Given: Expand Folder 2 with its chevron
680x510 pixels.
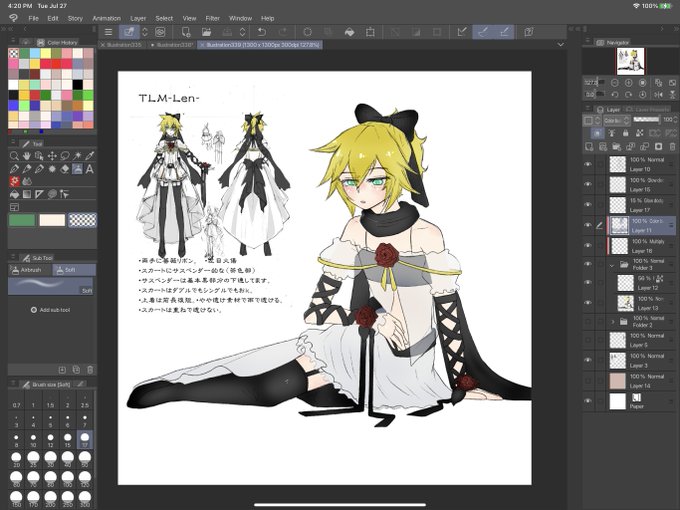Looking at the screenshot, I should pos(613,321).
